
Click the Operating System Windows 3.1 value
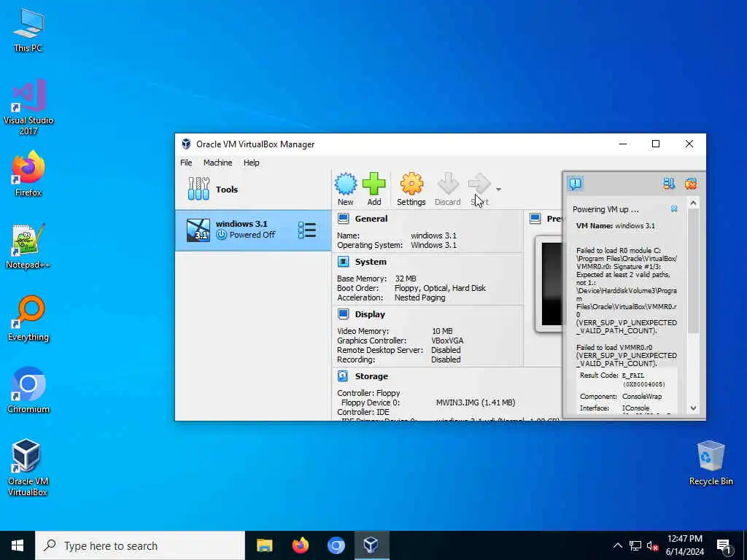pos(433,245)
